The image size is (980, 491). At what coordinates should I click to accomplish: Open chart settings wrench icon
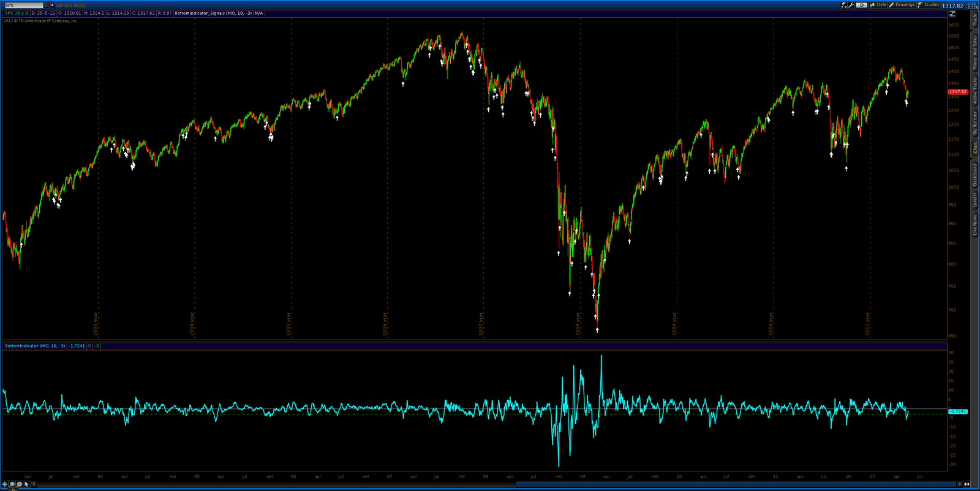click(851, 5)
